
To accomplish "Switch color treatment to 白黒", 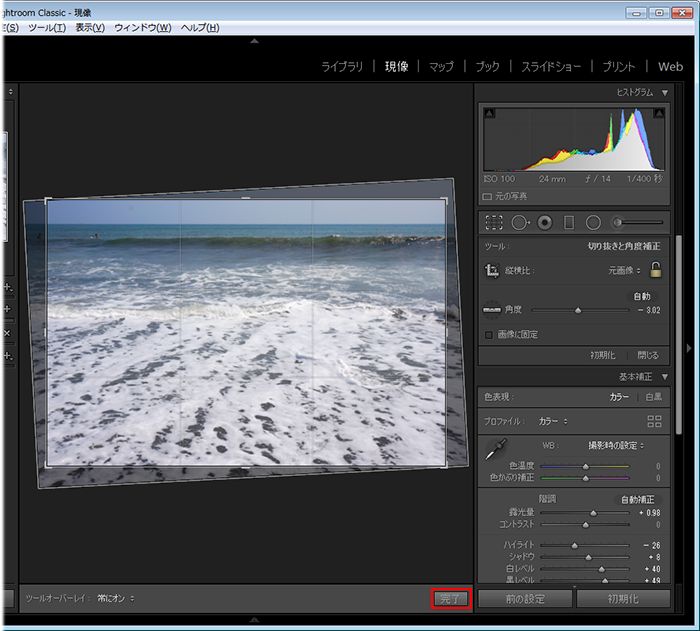I will (x=653, y=397).
